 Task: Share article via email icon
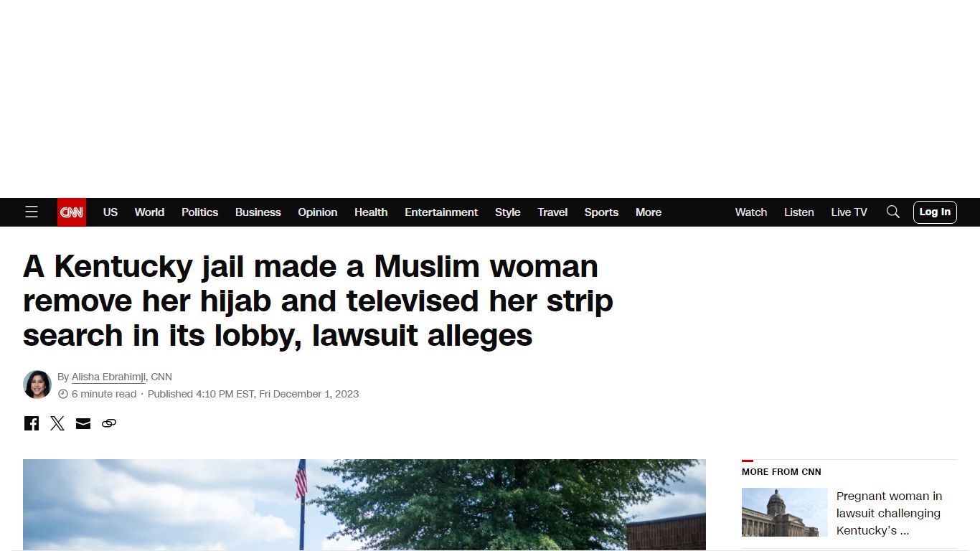pos(83,423)
